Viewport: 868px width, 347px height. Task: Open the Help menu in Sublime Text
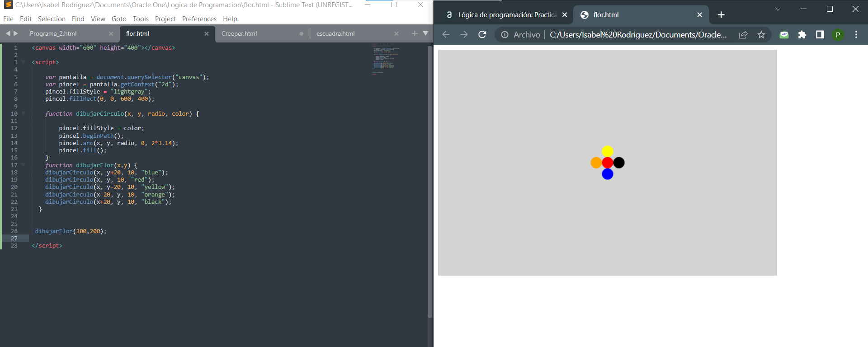tap(230, 19)
